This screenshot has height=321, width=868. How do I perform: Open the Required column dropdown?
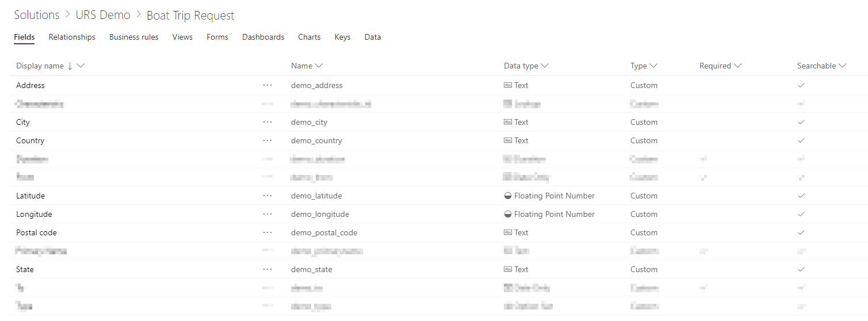[x=738, y=66]
